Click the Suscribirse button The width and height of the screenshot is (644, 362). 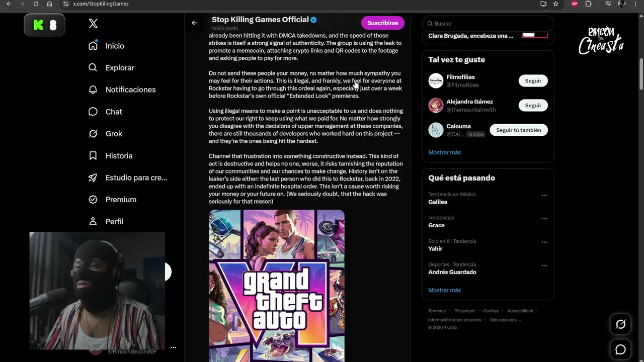point(383,23)
